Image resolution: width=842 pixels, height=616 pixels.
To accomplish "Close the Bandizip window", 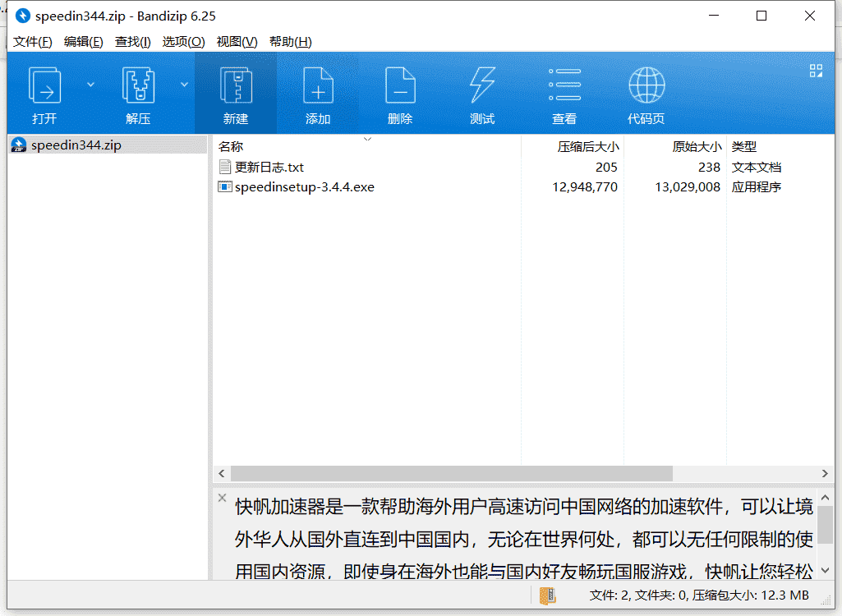I will [810, 16].
